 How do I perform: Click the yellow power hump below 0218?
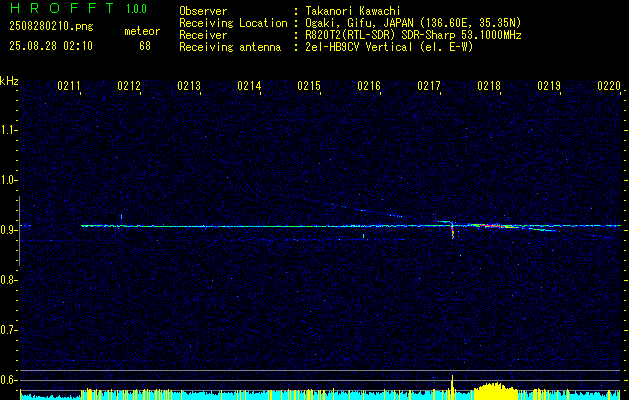[495, 390]
